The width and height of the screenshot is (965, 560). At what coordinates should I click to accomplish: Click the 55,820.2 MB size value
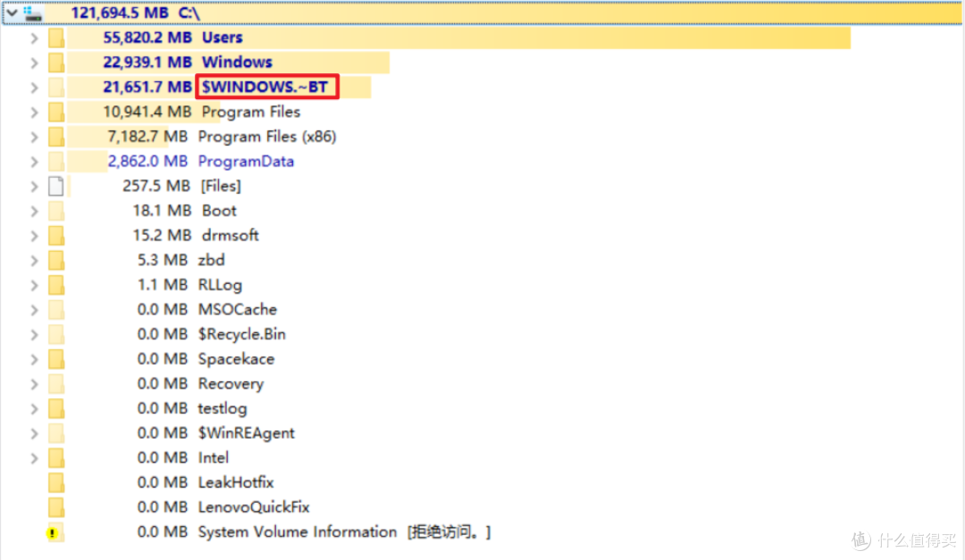(147, 38)
